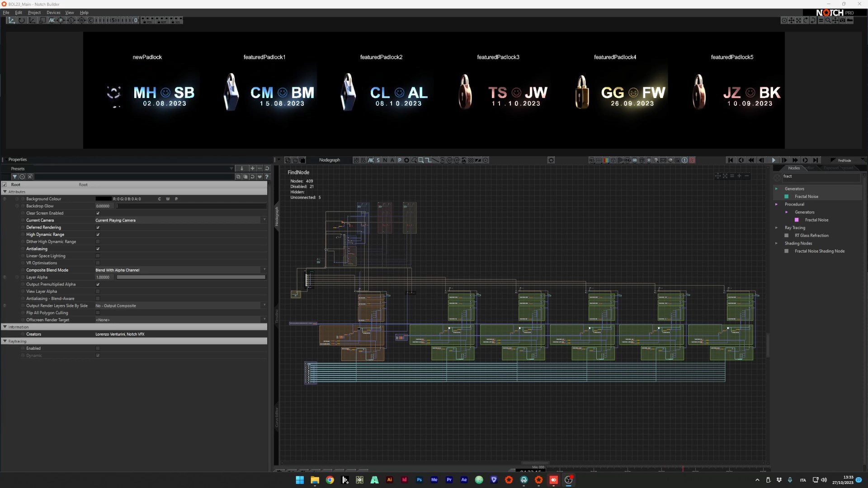Screen dimensions: 868x488
Task: Open Chrome from the Windows taskbar
Action: [x=330, y=480]
